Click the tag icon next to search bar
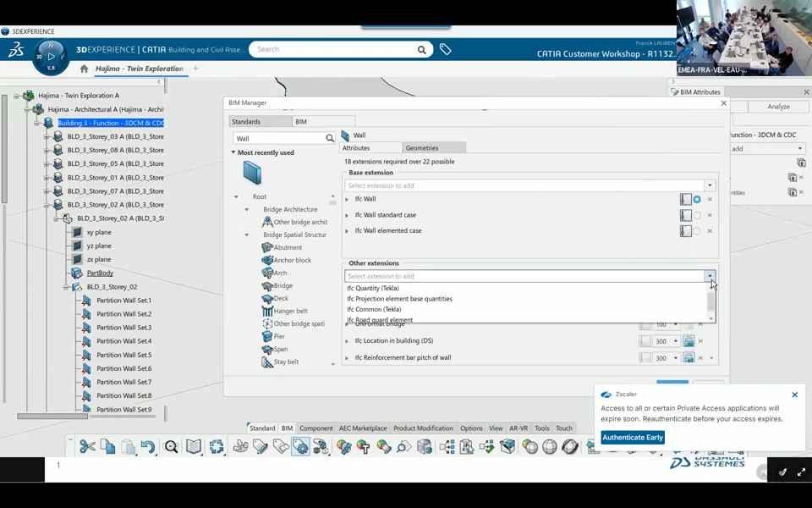This screenshot has width=812, height=508. click(x=446, y=49)
